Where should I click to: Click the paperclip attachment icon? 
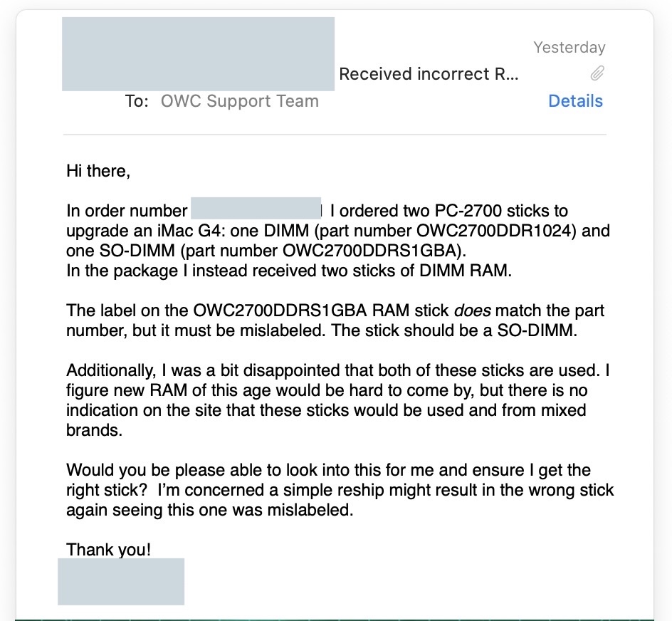click(597, 73)
